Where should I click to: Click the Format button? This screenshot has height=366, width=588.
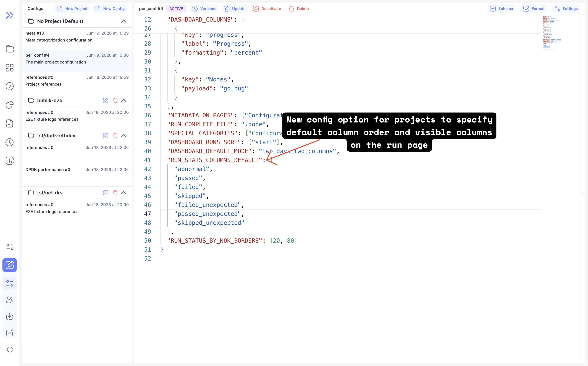(534, 9)
